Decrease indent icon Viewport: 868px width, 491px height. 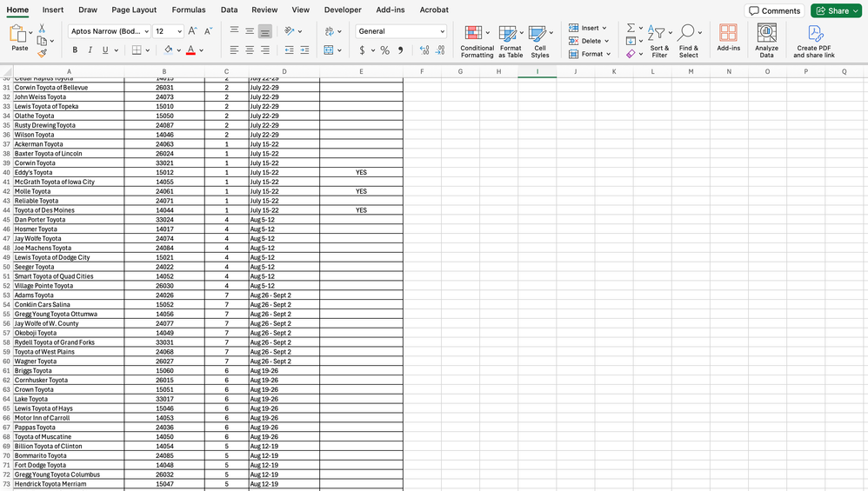289,50
